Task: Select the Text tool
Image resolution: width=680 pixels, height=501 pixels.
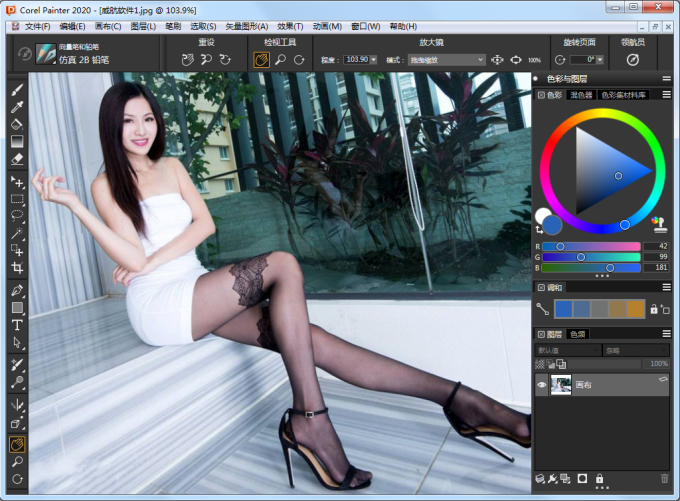Action: (17, 324)
